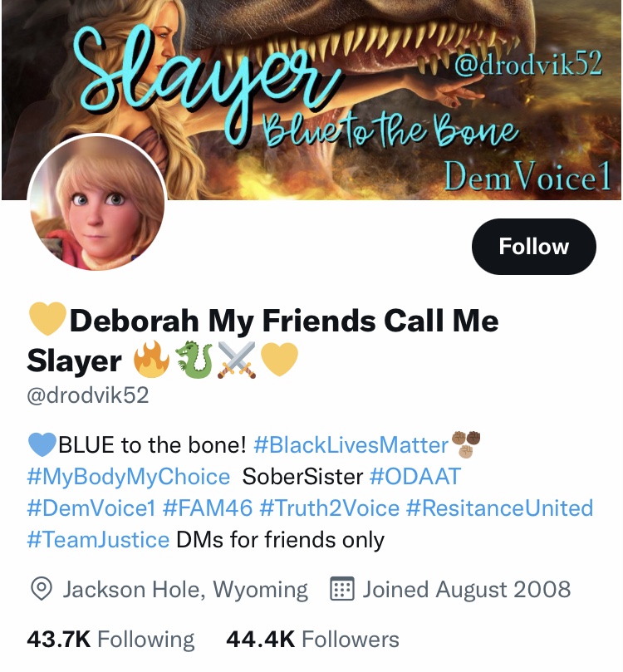The image size is (623, 672).
Task: Click the location pin icon
Action: pos(42,589)
